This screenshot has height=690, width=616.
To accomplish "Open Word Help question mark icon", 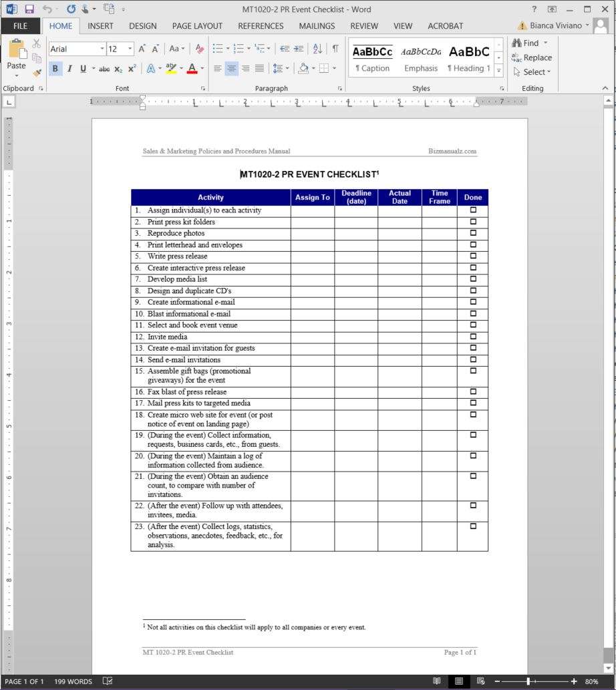I will 534,9.
